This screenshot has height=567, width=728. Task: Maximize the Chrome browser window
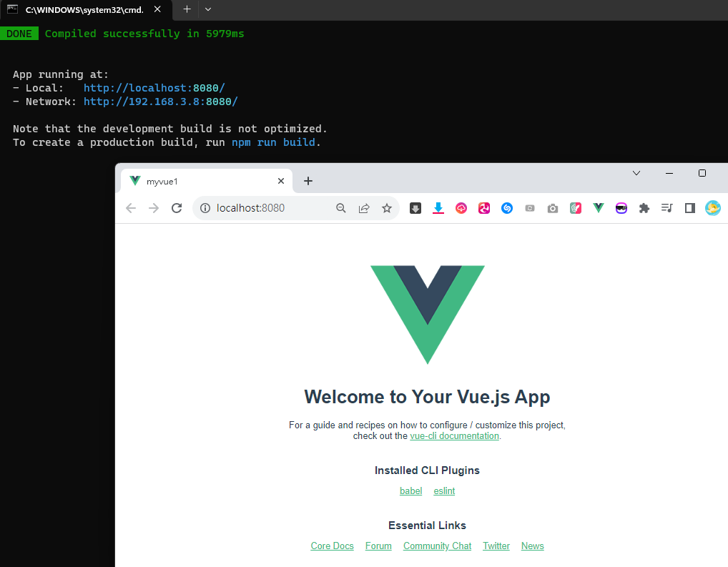pos(702,173)
